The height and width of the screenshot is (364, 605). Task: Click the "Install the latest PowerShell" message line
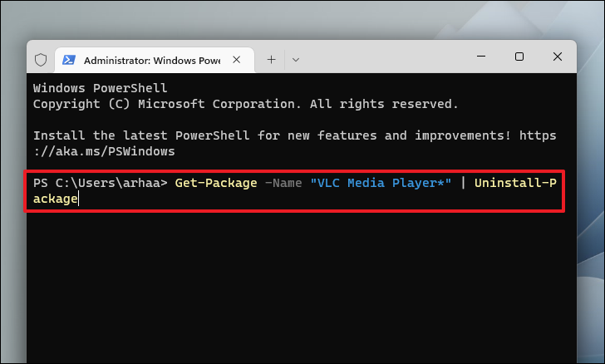click(x=295, y=135)
